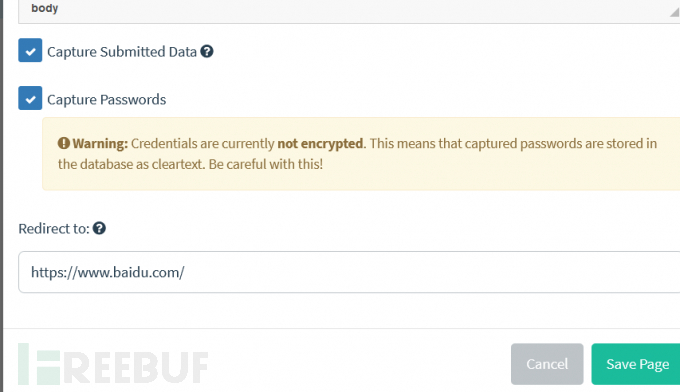The image size is (680, 392).
Task: Save the landing page
Action: tap(636, 364)
